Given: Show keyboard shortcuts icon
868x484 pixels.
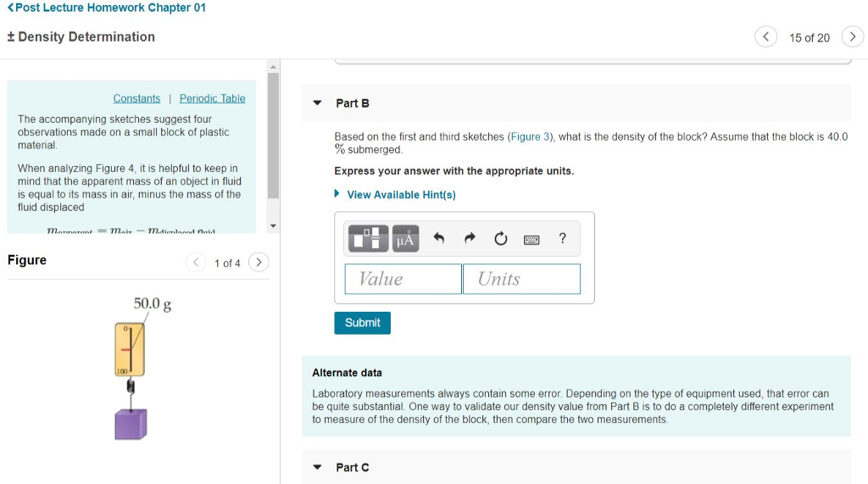Looking at the screenshot, I should click(x=531, y=239).
